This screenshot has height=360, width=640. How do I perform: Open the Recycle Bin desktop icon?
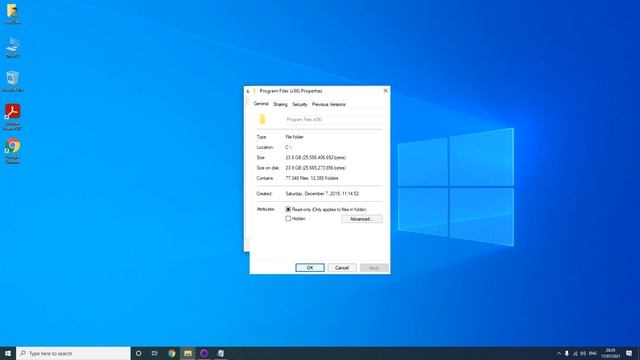click(x=13, y=80)
